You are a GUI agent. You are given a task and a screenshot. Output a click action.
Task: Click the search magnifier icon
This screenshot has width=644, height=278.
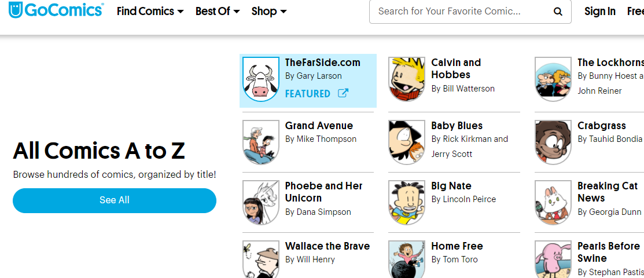tap(558, 12)
